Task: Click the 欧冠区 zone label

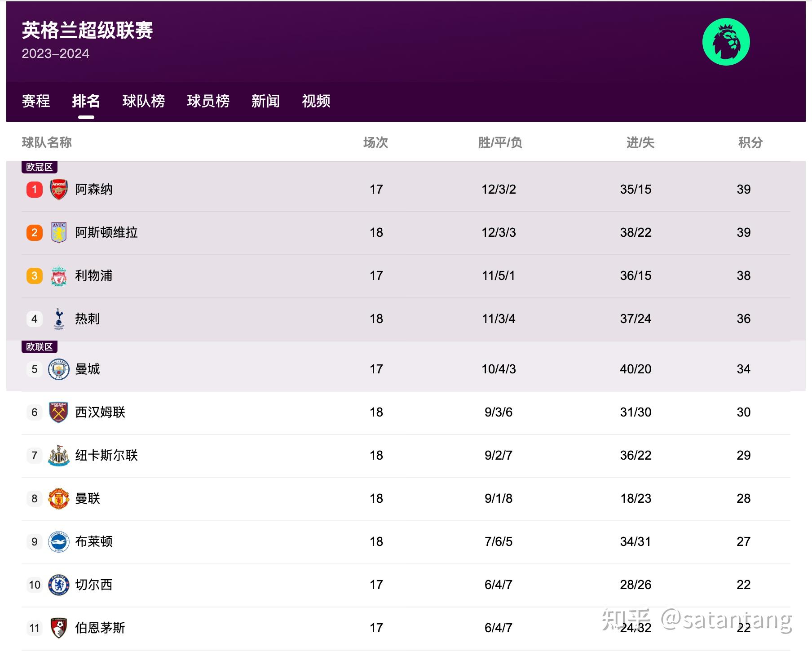Action: 40,167
